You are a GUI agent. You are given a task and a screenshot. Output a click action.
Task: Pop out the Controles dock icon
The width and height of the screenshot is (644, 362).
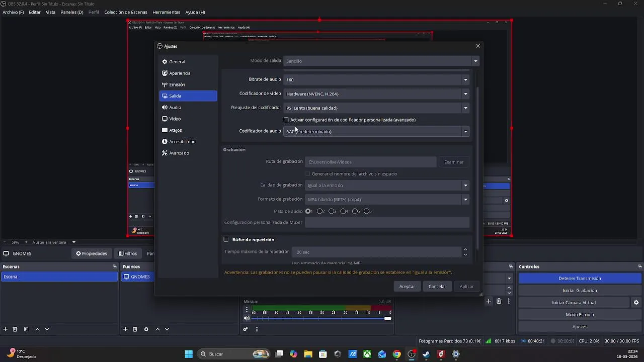(x=640, y=266)
